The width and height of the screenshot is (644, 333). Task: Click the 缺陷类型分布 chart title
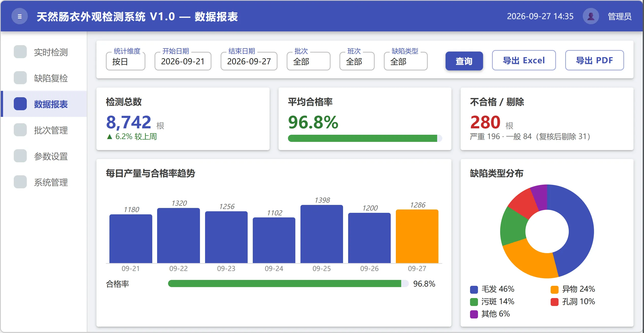tap(497, 173)
